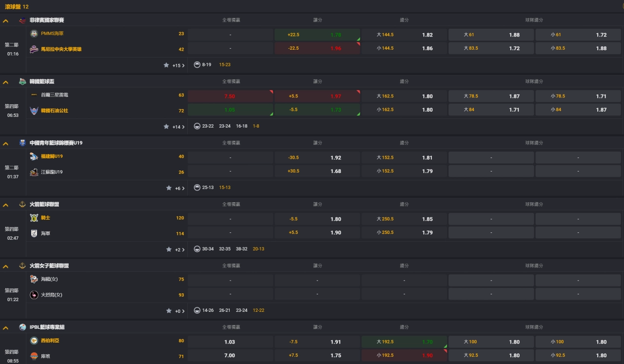Star the 首爾三星雷電 vs 韓國石油公社 match

(166, 127)
